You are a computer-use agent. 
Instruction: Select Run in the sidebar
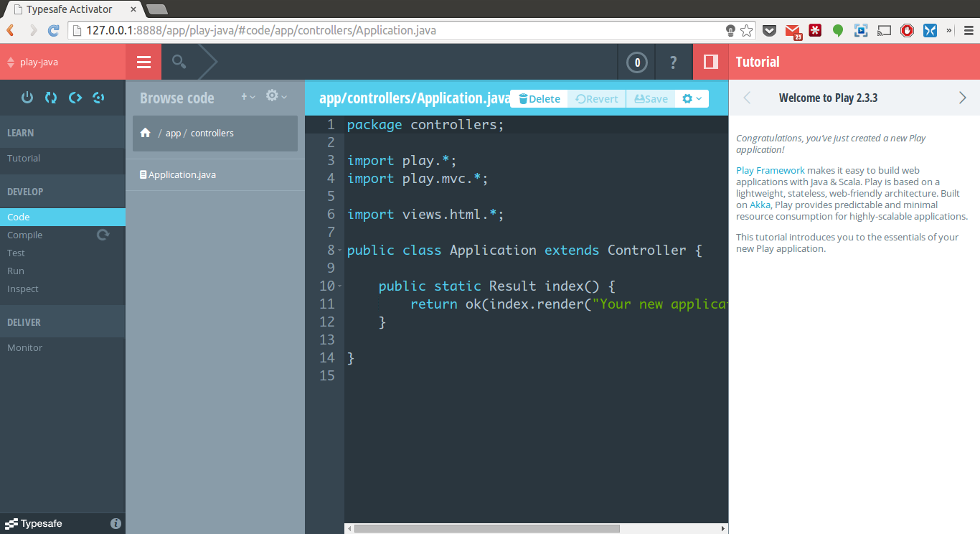16,271
